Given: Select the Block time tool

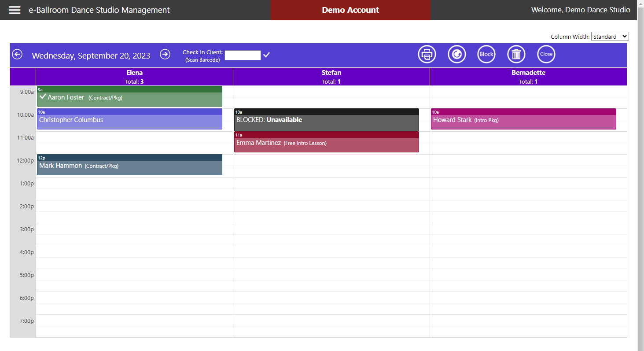Looking at the screenshot, I should tap(486, 54).
